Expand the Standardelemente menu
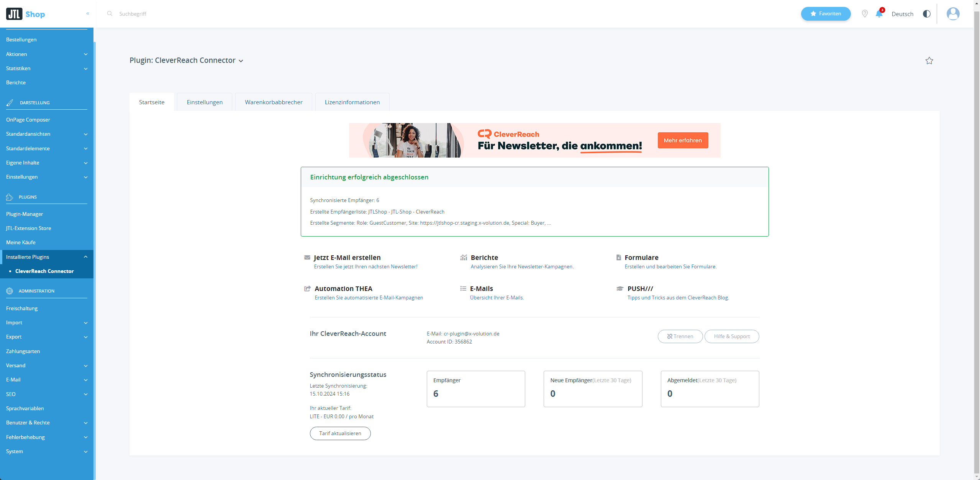Image resolution: width=980 pixels, height=480 pixels. click(47, 148)
